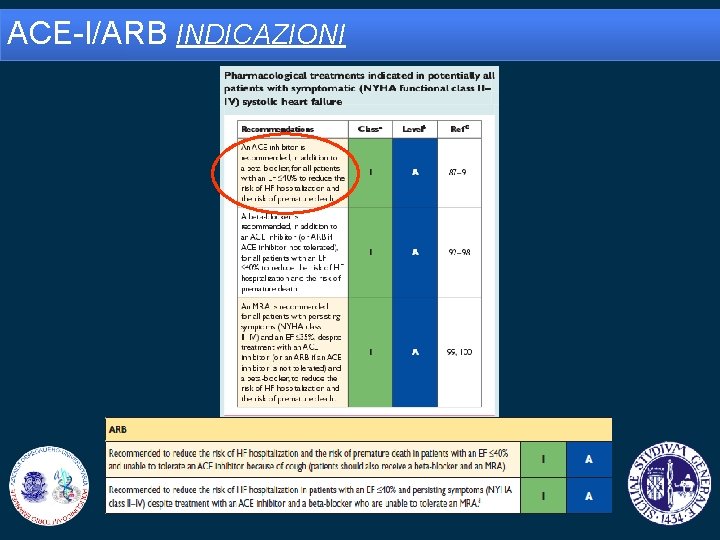Click the circular medical school logo at the bottom left
Image resolution: width=720 pixels, height=540 pixels.
pyautogui.click(x=49, y=486)
